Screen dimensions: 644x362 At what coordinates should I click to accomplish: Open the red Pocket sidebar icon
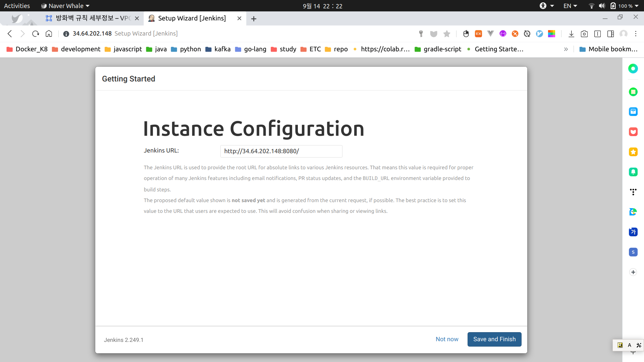tap(633, 132)
